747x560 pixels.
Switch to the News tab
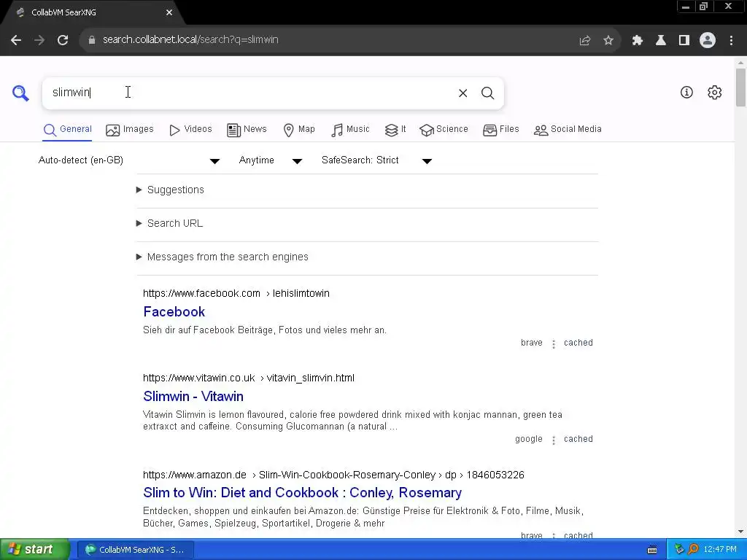click(247, 130)
